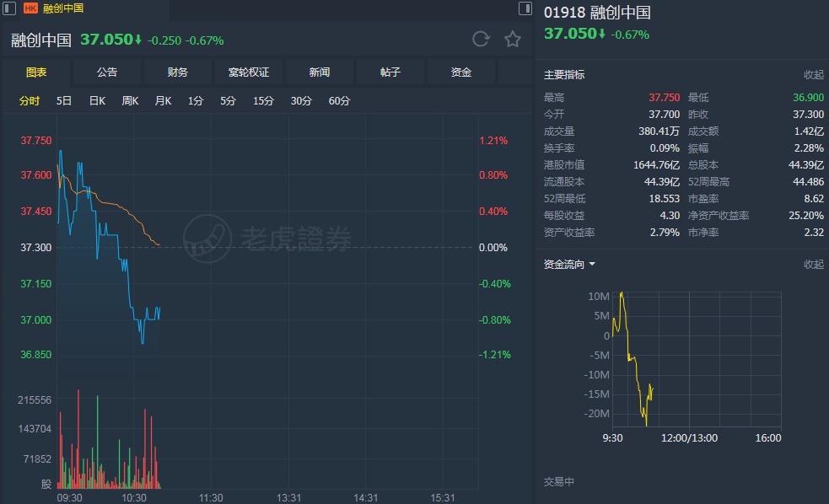Collapse the 资金流向 section
The image size is (829, 504).
813,265
